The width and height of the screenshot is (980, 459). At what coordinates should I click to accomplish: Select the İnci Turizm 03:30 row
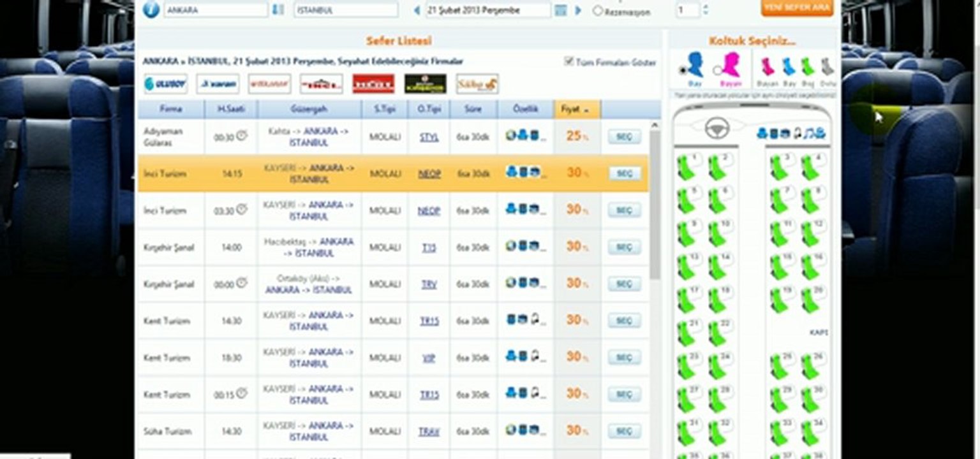point(393,210)
